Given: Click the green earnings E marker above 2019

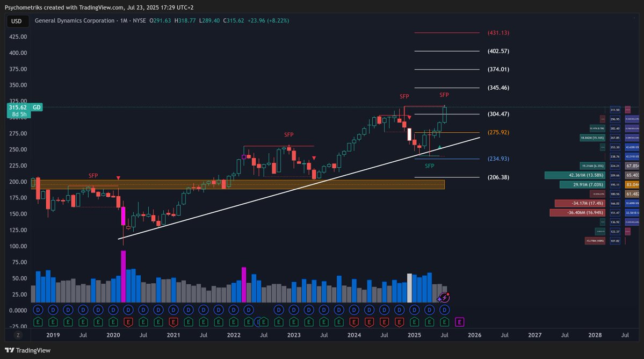Looking at the screenshot, I should click(53, 322).
